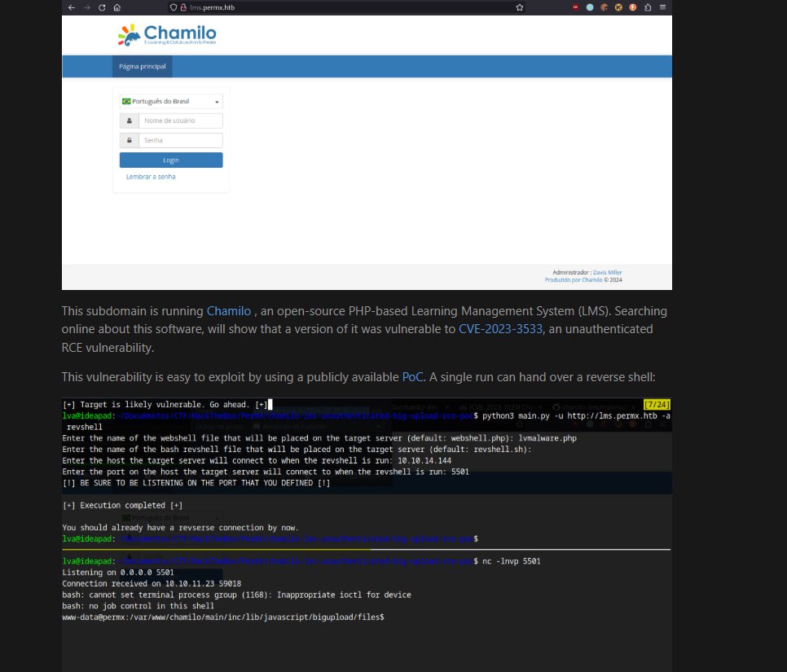The height and width of the screenshot is (672, 787).
Task: Click the insecure padlock icon in address bar
Action: [183, 7]
